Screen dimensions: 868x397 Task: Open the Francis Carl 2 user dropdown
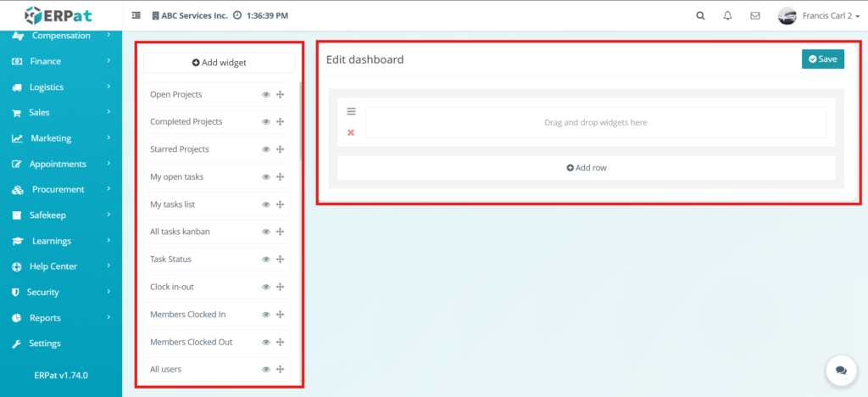click(x=831, y=16)
